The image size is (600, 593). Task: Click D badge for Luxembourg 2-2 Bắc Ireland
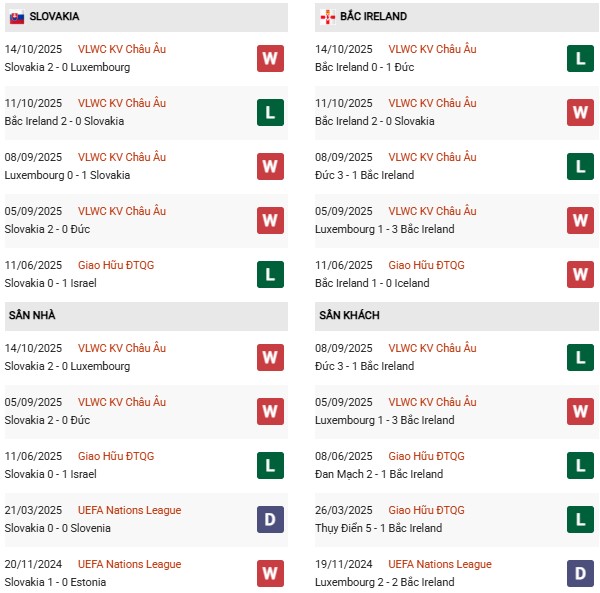pos(580,573)
